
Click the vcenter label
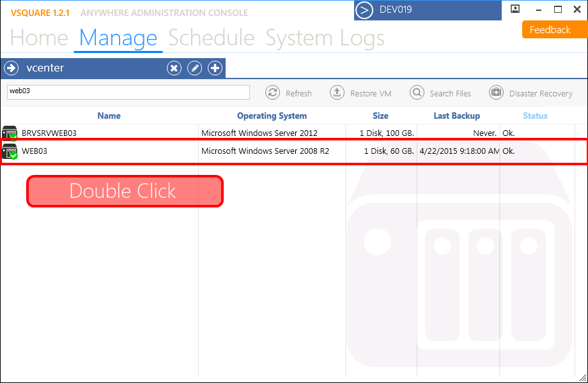click(x=45, y=68)
